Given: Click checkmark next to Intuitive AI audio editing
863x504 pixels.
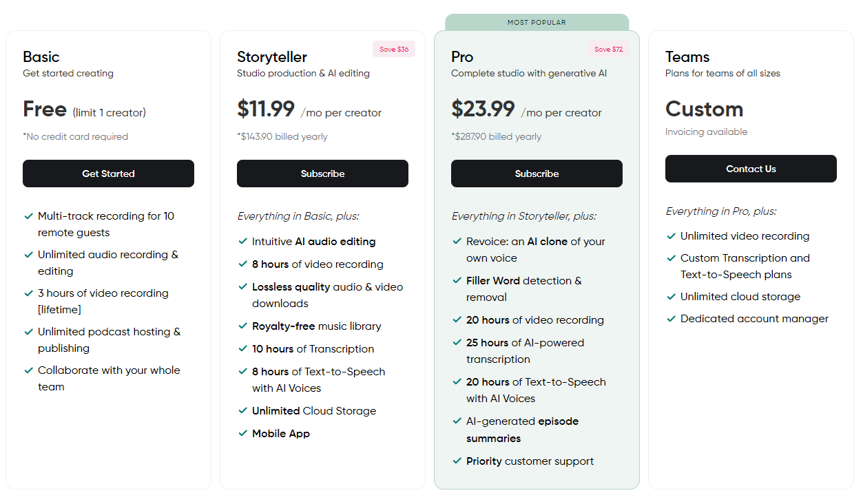Looking at the screenshot, I should coord(242,242).
